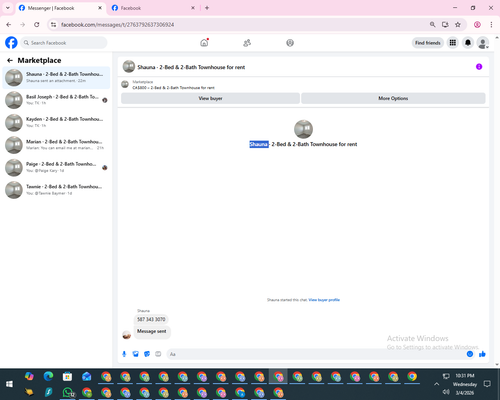Close the Messenger | Facebook tab

[100, 8]
